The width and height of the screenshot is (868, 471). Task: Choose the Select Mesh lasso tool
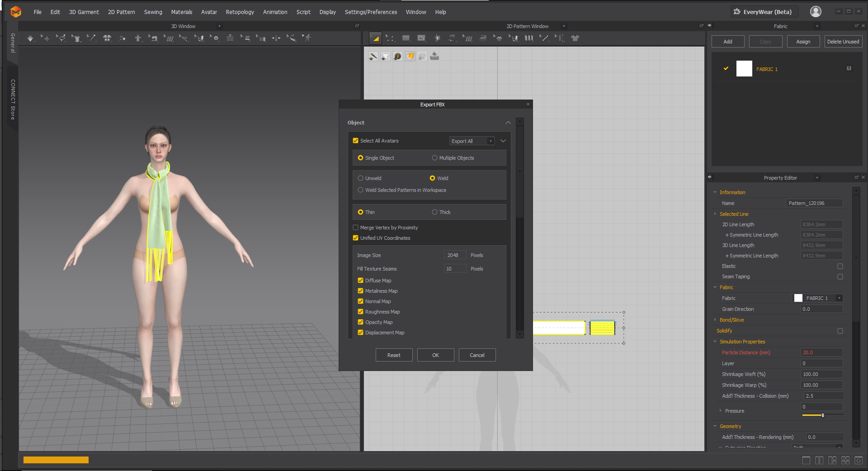[x=61, y=38]
